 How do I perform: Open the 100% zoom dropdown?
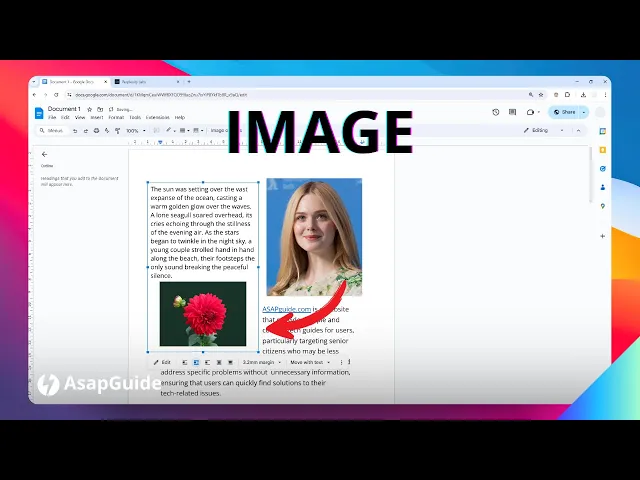click(x=136, y=131)
